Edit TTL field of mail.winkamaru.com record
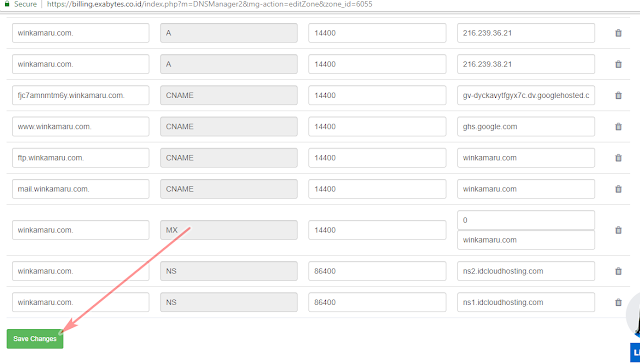This screenshot has height=363, width=640. point(377,189)
